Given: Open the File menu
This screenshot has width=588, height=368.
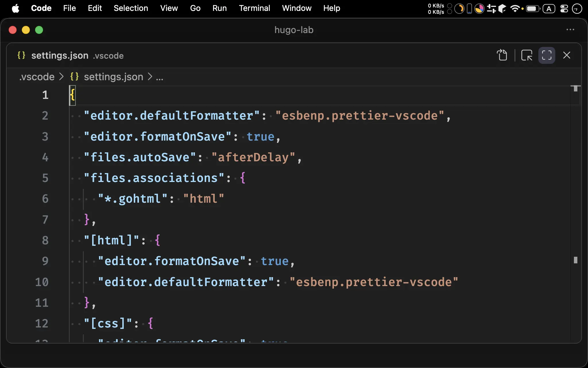Looking at the screenshot, I should tap(69, 8).
